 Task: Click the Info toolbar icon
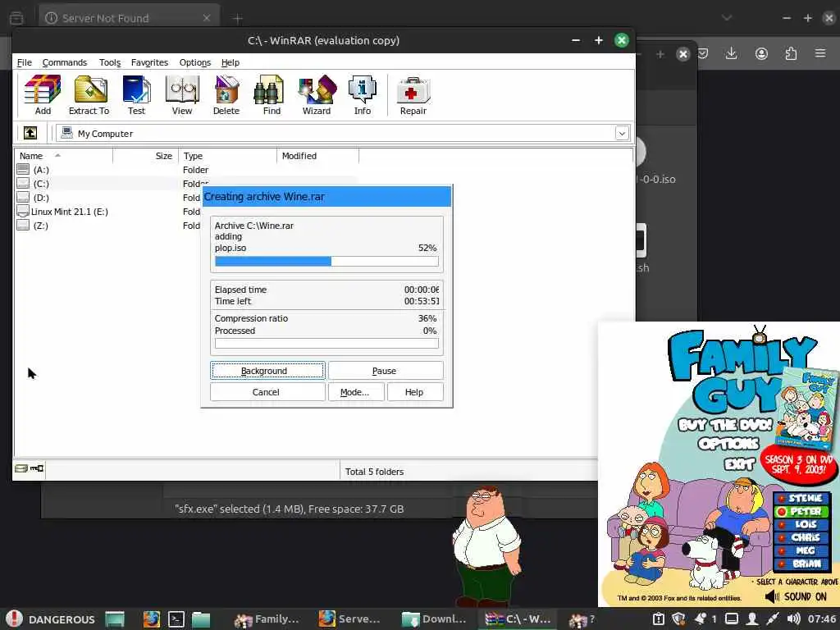(x=362, y=95)
